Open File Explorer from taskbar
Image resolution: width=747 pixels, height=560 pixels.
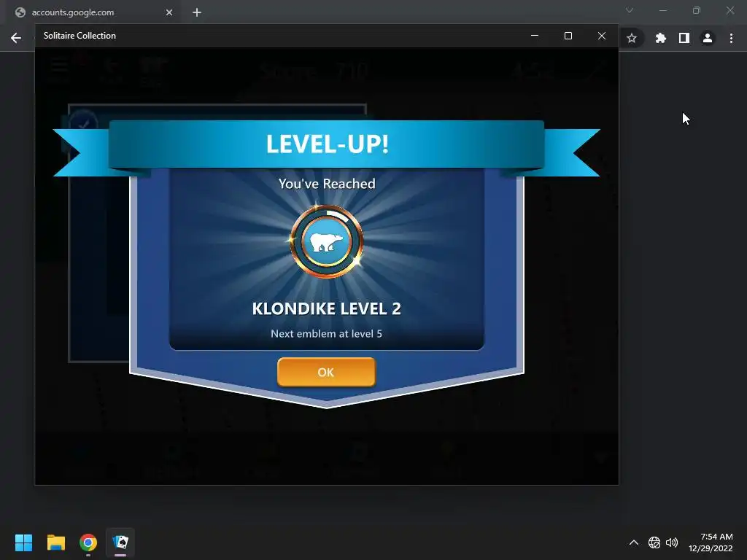click(x=55, y=542)
